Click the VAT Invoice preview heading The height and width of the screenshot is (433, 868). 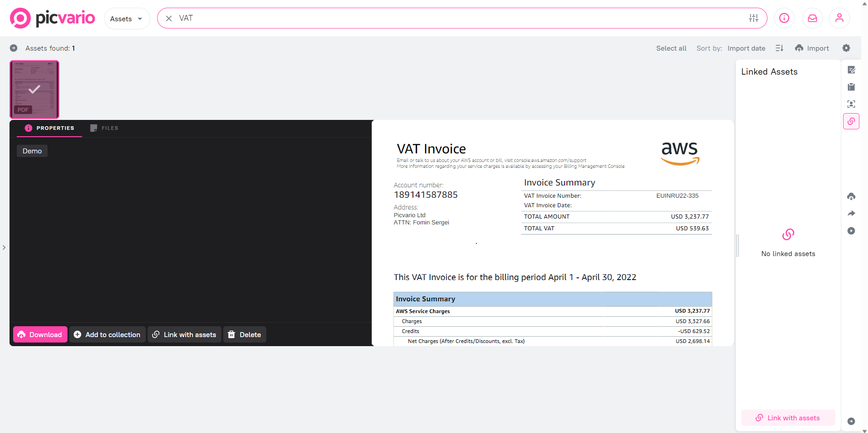431,149
